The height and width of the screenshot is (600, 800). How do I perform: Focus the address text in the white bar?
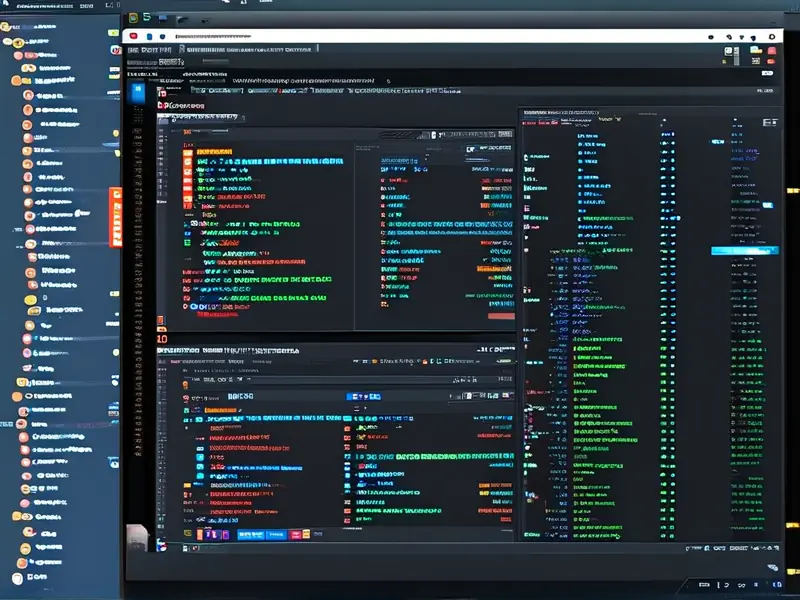213,36
